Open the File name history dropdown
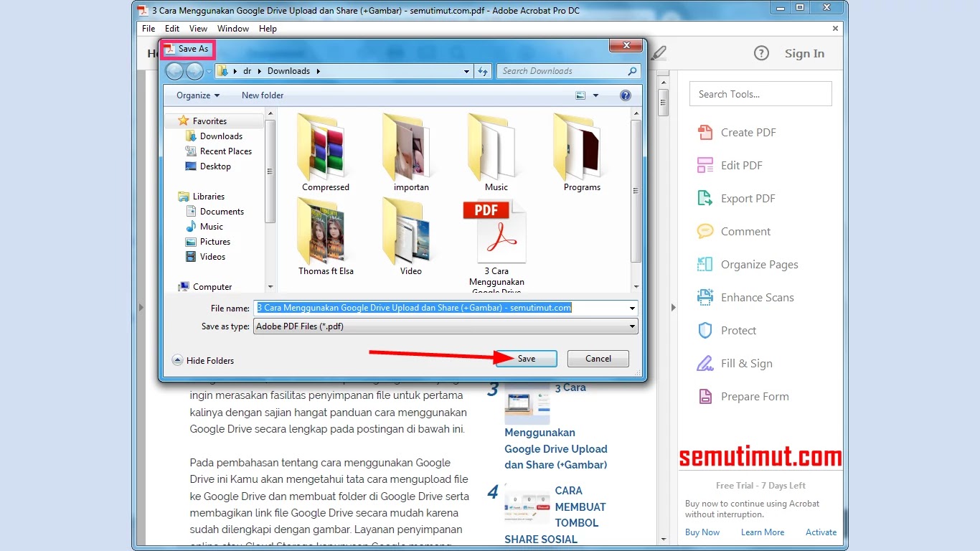 pyautogui.click(x=632, y=308)
